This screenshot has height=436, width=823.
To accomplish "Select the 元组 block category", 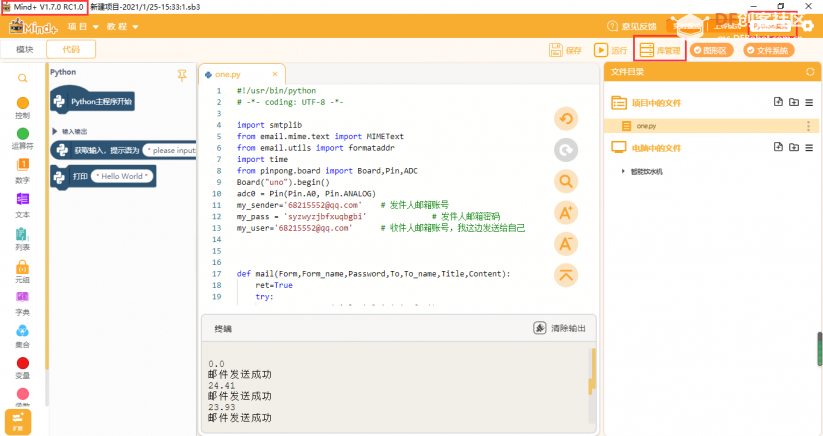I will point(23,272).
